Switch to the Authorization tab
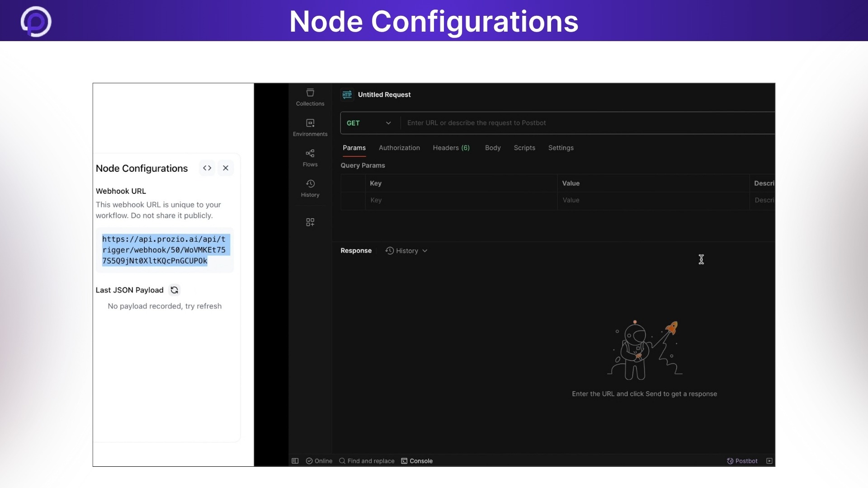Viewport: 868px width, 488px height. (399, 148)
